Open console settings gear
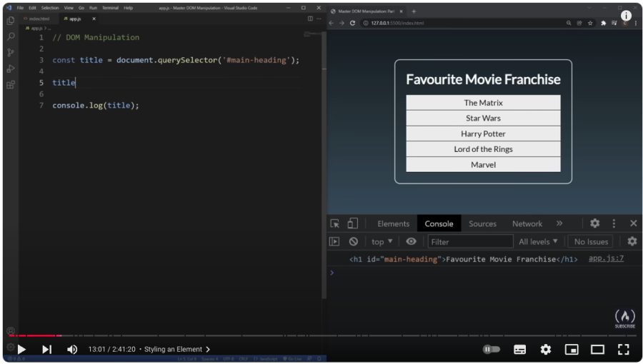Viewport: 643px width, 364px height. click(632, 241)
